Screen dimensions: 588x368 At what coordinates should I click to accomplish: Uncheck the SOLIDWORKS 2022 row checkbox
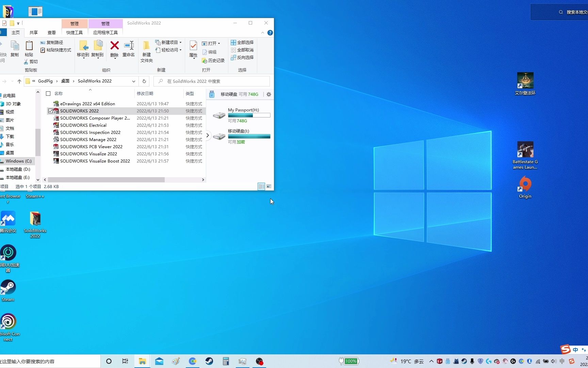point(51,111)
